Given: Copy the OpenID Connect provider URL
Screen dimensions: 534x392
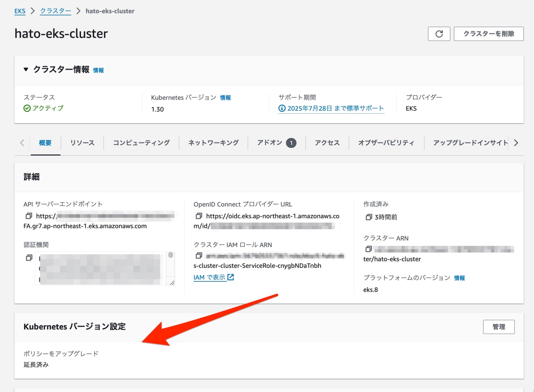Looking at the screenshot, I should point(199,216).
